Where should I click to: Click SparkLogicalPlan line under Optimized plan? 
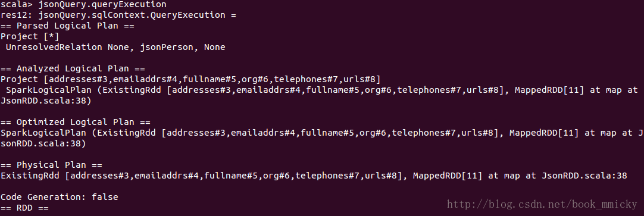click(322, 133)
